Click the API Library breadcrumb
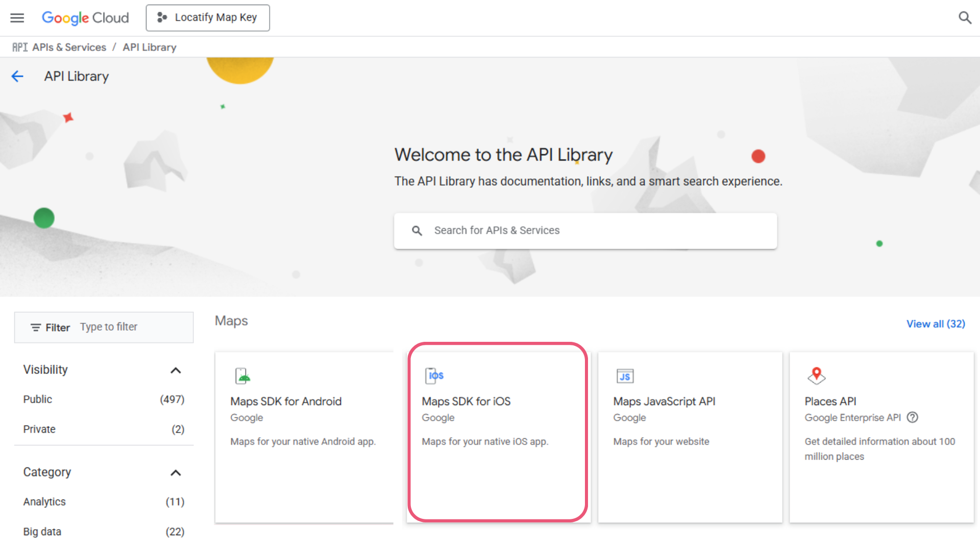This screenshot has width=980, height=551. tap(150, 47)
